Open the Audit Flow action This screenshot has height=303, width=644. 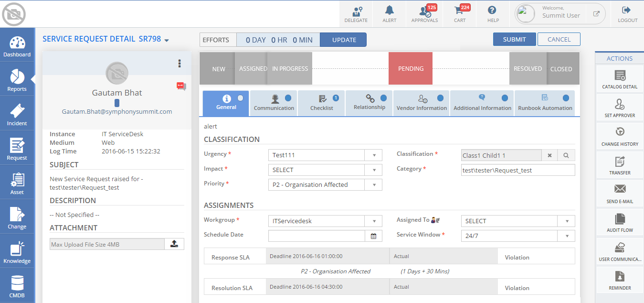620,223
